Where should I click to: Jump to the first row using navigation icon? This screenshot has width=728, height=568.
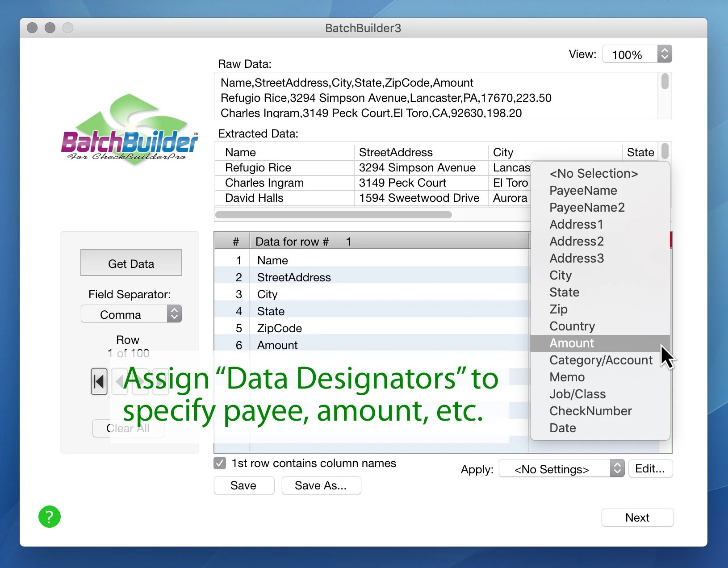pyautogui.click(x=99, y=382)
